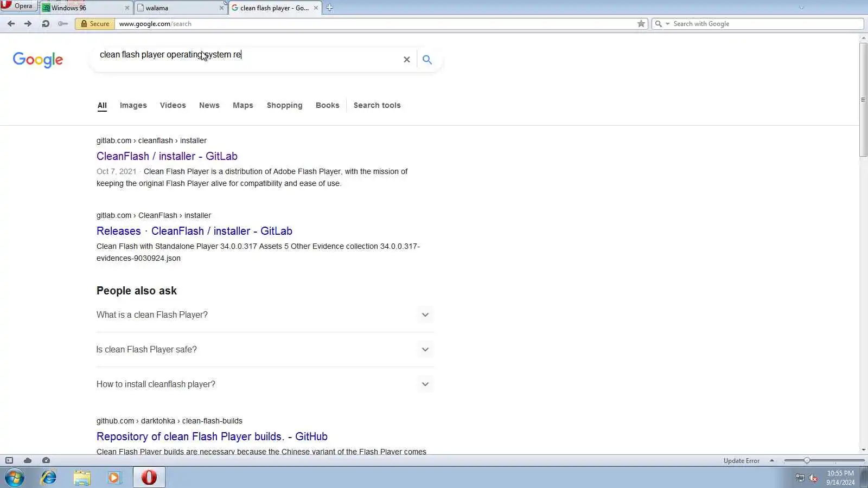Click the muted volume tray icon
The height and width of the screenshot is (488, 868).
click(x=813, y=478)
